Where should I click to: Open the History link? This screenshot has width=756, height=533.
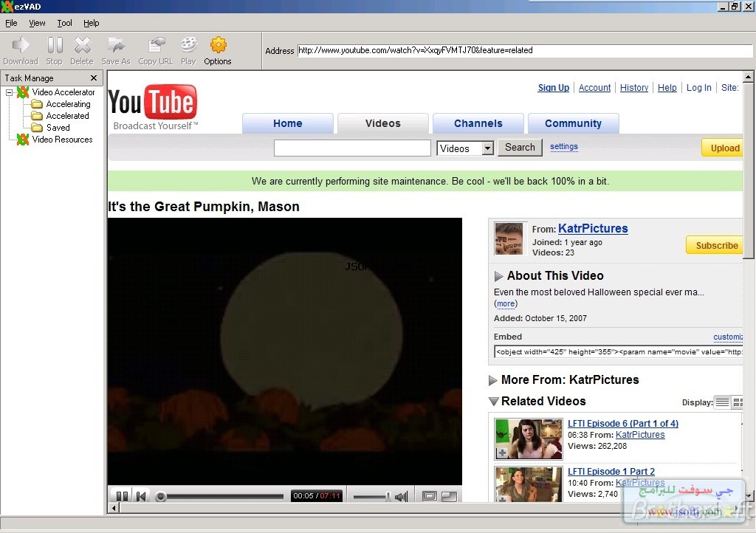tap(634, 88)
